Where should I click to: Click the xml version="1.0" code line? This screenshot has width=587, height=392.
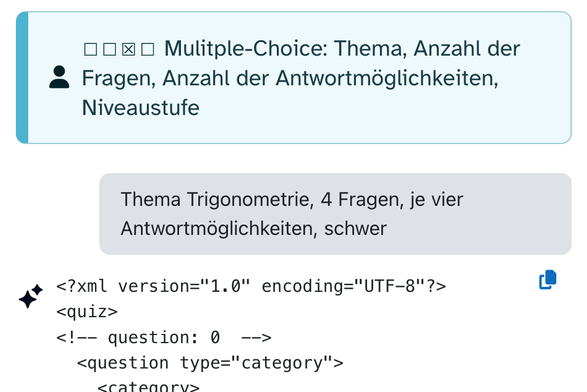coord(251,286)
